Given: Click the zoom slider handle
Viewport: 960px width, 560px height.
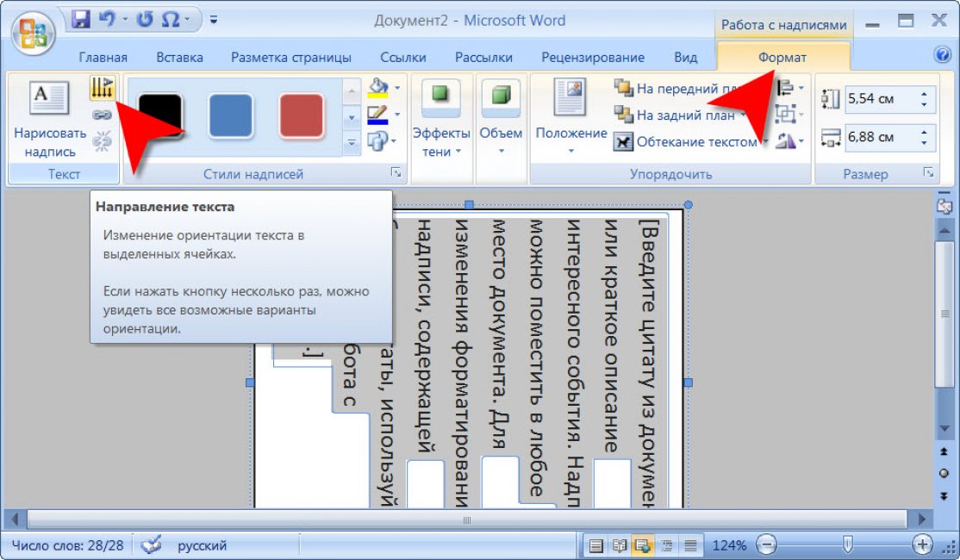Looking at the screenshot, I should tap(847, 544).
